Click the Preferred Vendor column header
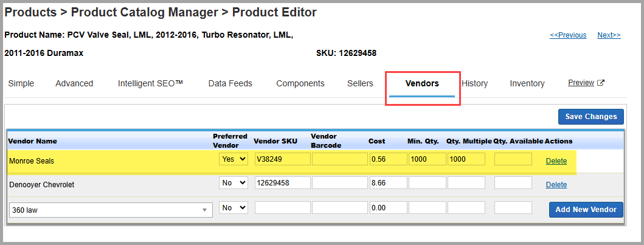The height and width of the screenshot is (245, 644). click(x=230, y=141)
